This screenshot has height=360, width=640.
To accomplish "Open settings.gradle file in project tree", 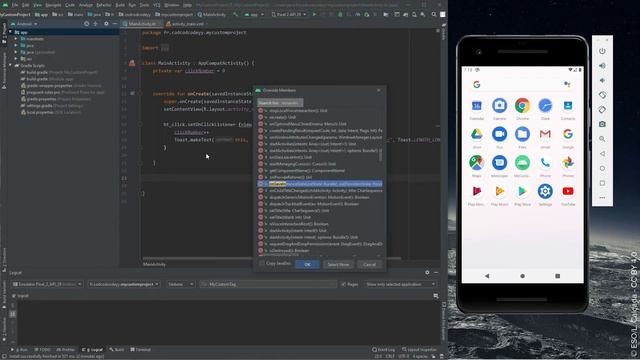I will (51, 106).
